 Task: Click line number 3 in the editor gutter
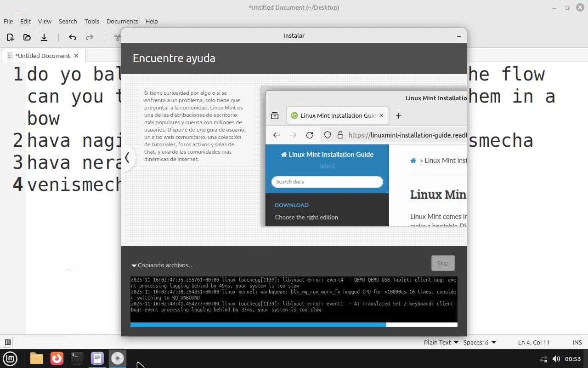[18, 163]
